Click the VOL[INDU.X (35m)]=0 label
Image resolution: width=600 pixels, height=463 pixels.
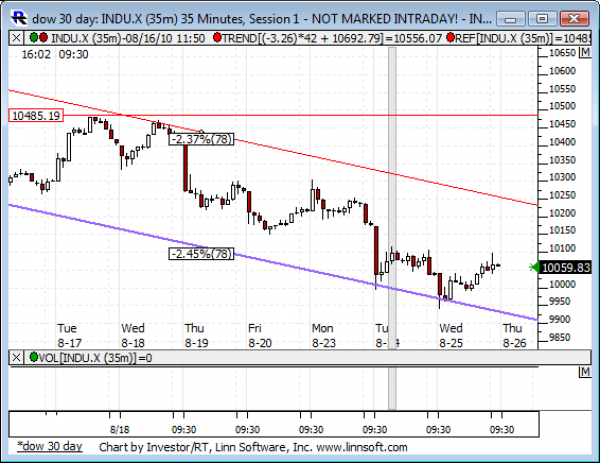tap(96, 358)
